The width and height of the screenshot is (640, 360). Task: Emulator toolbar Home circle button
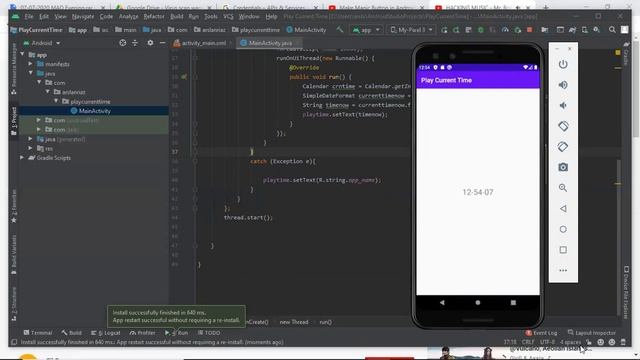click(563, 229)
